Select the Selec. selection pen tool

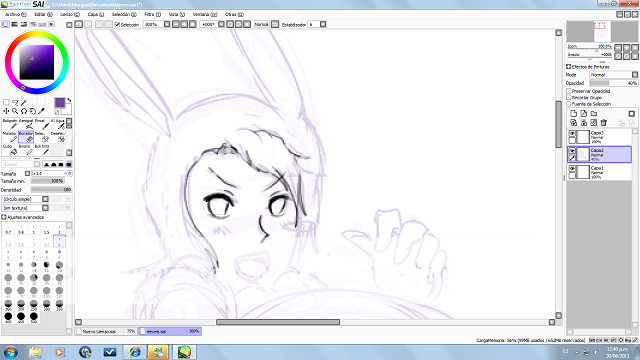point(42,137)
